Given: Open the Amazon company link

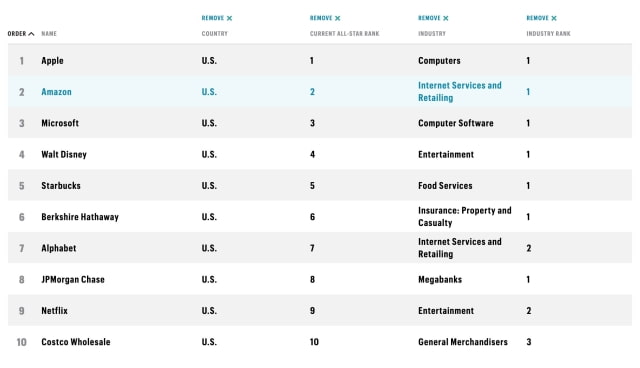Looking at the screenshot, I should [x=56, y=92].
